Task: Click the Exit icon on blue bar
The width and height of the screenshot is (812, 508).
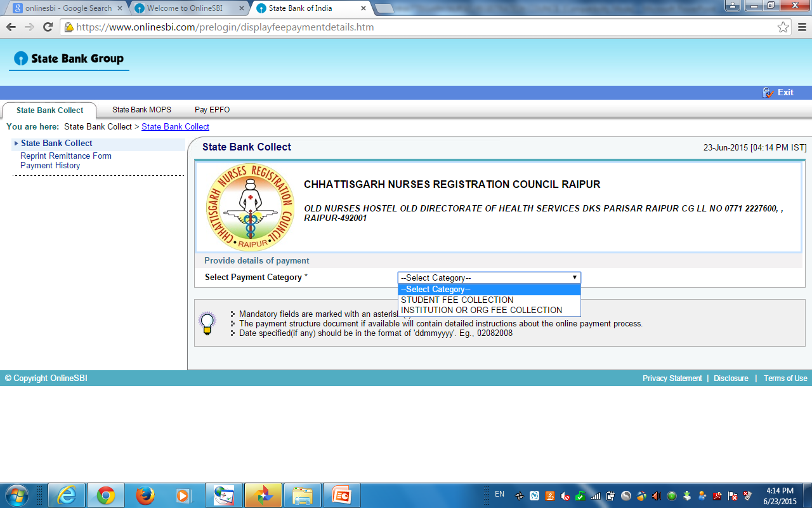Action: [x=768, y=92]
